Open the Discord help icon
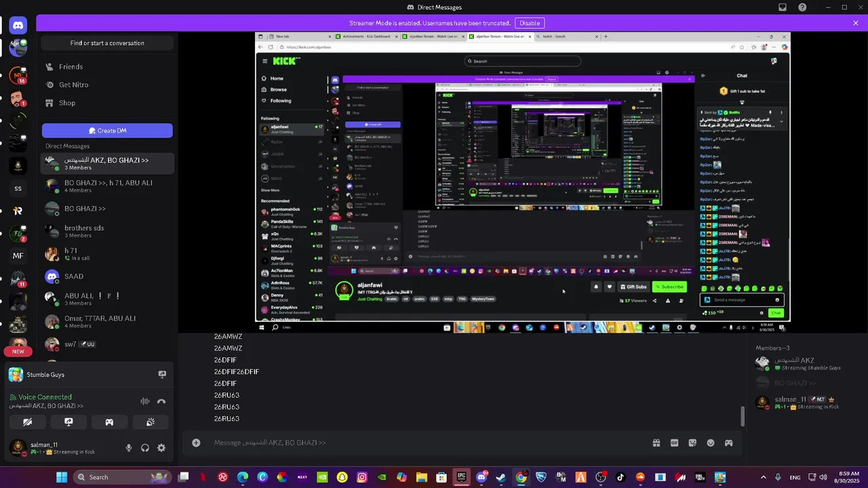Viewport: 868px width, 488px height. coord(803,7)
